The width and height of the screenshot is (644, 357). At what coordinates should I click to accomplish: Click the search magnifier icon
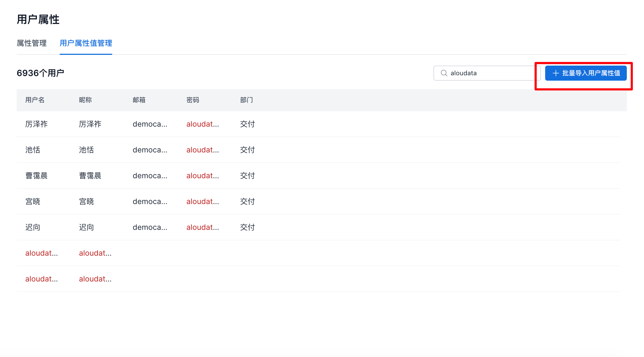point(444,73)
